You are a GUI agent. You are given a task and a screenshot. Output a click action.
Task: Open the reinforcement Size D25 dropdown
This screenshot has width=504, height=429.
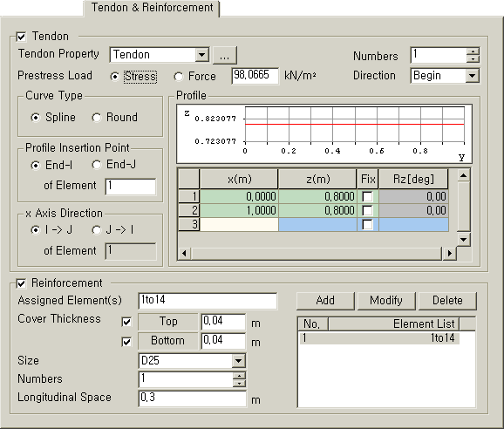pos(239,361)
